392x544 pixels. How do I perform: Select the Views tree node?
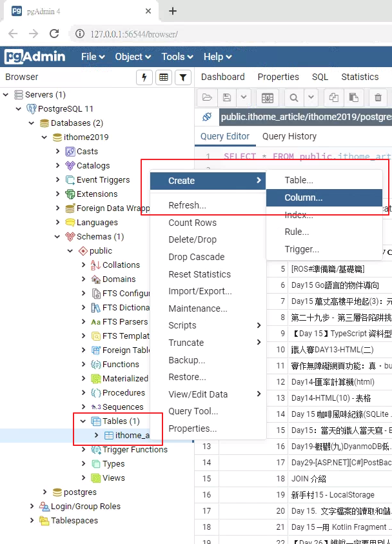pos(113,478)
